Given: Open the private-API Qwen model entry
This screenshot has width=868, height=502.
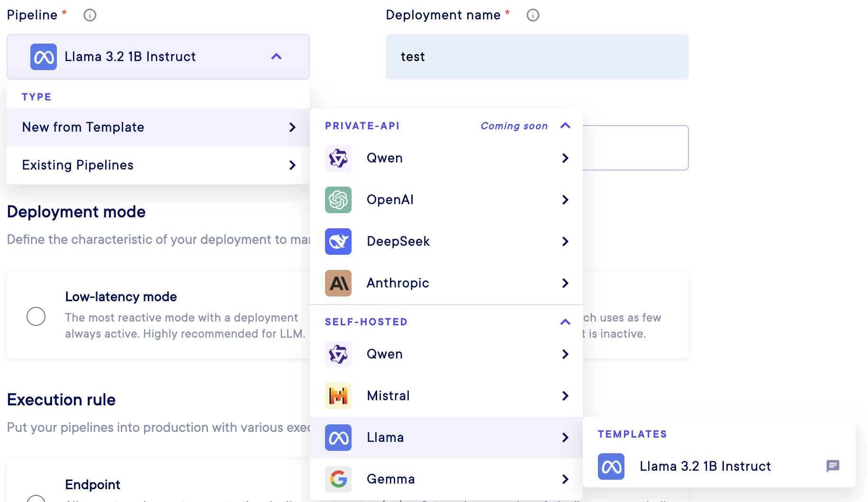Looking at the screenshot, I should [445, 158].
